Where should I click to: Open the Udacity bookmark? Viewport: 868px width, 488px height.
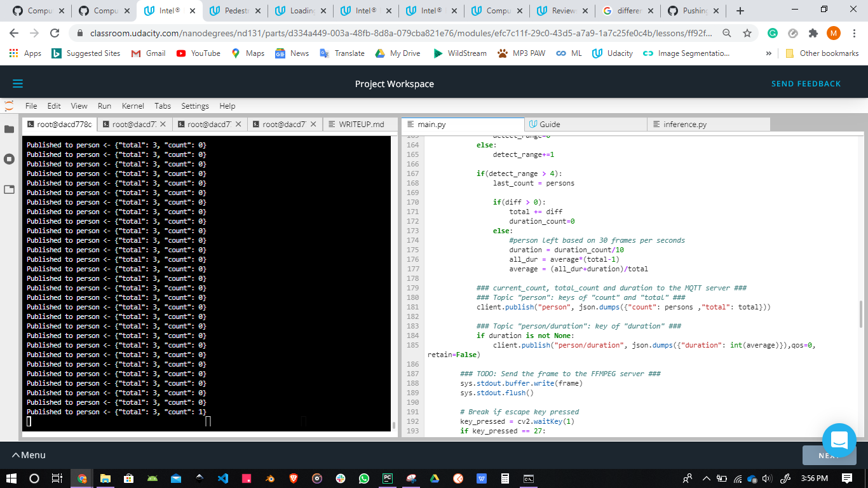[613, 53]
